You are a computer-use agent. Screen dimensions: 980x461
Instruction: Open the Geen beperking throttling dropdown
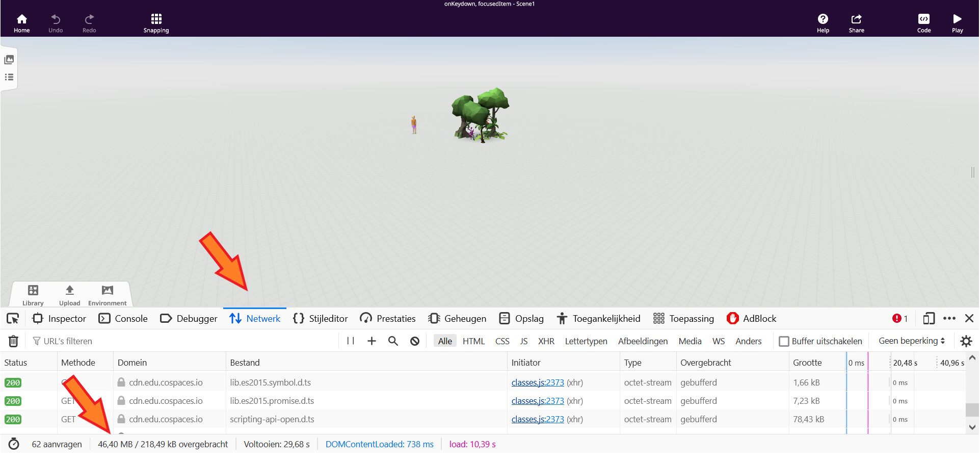[911, 341]
